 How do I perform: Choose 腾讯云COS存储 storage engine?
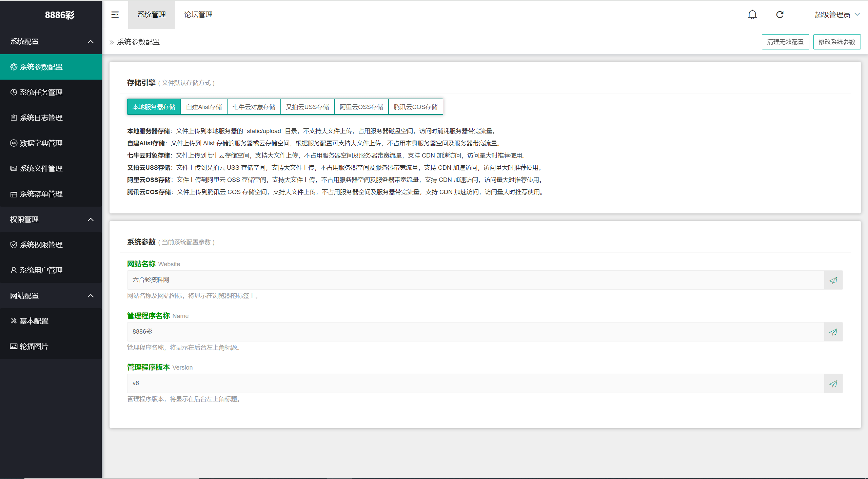[x=415, y=107]
